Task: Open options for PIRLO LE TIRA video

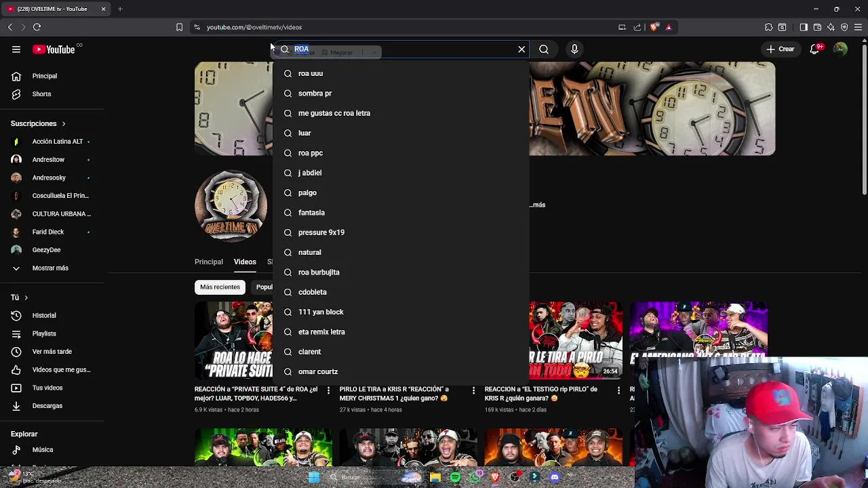Action: point(473,390)
